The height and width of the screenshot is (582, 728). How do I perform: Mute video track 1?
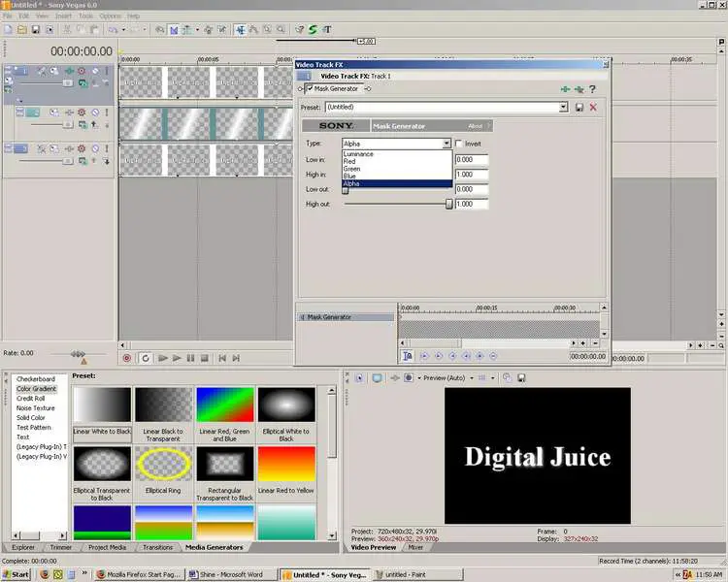[95, 71]
